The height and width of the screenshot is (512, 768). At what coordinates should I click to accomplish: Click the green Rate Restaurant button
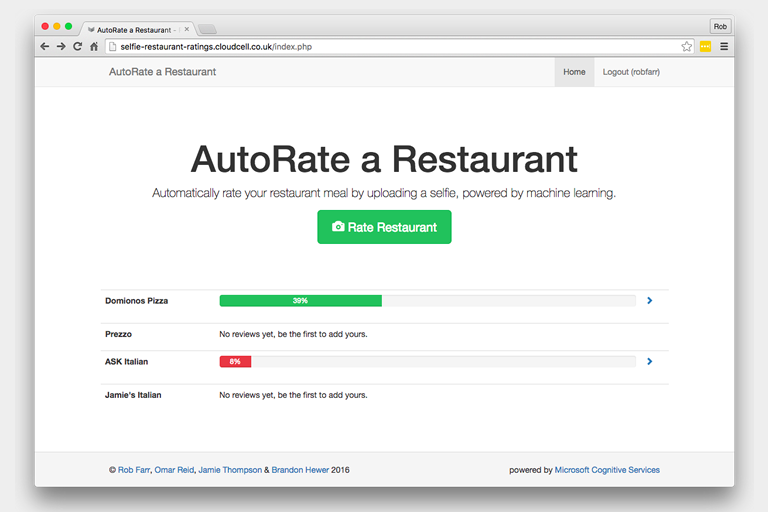pyautogui.click(x=384, y=227)
